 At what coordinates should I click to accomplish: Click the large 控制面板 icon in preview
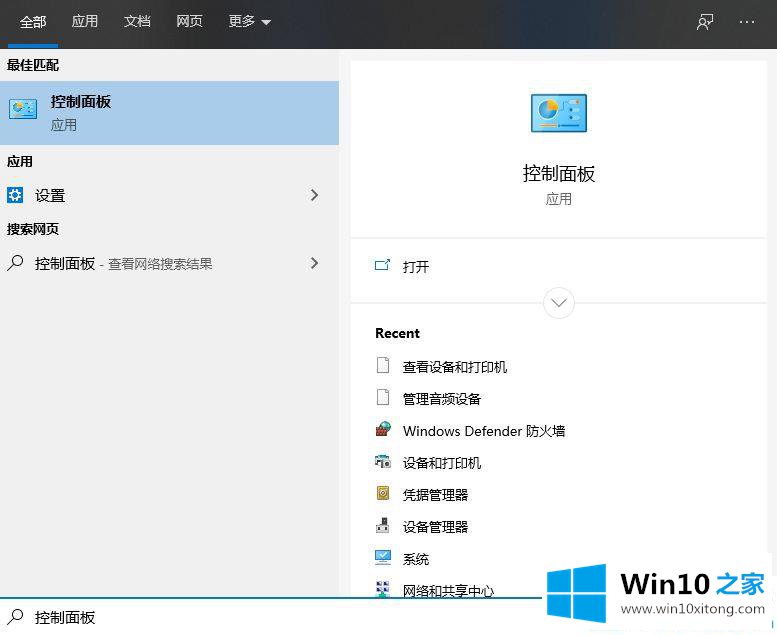(x=558, y=113)
